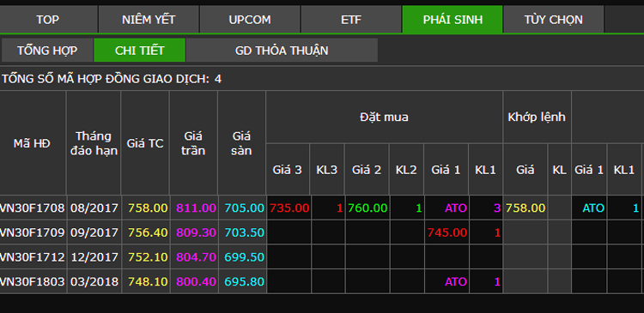Select the UPCOM tab
Image resolution: width=644 pixels, height=313 pixels.
(x=250, y=19)
